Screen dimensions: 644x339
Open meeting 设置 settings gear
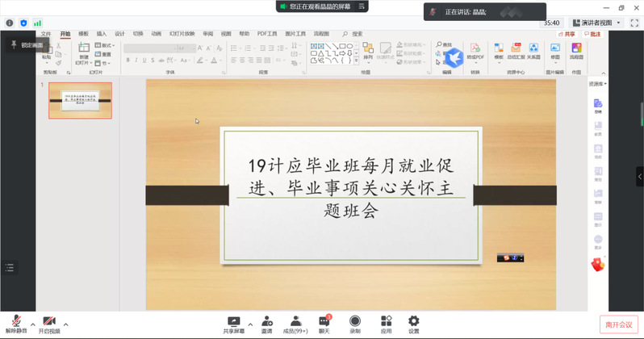413,321
